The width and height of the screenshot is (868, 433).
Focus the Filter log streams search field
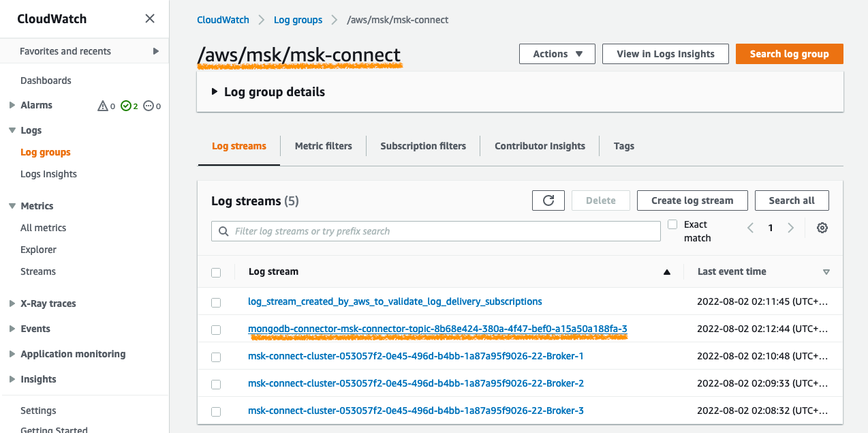[436, 231]
